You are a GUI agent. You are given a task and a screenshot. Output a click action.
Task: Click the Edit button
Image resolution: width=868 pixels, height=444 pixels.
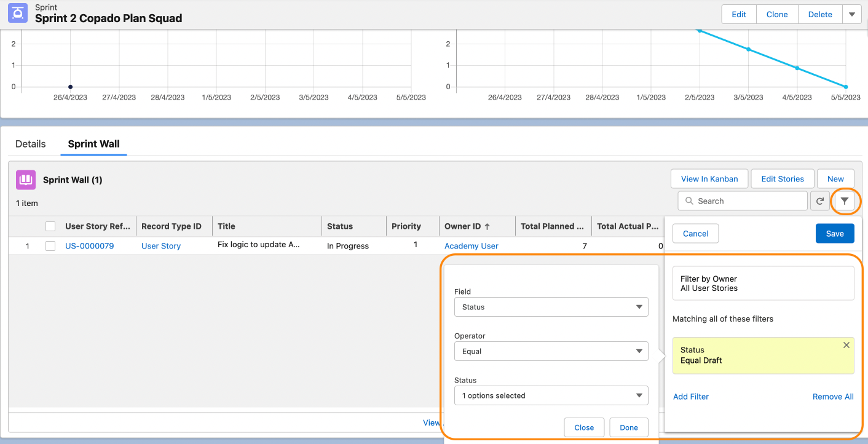(x=739, y=14)
